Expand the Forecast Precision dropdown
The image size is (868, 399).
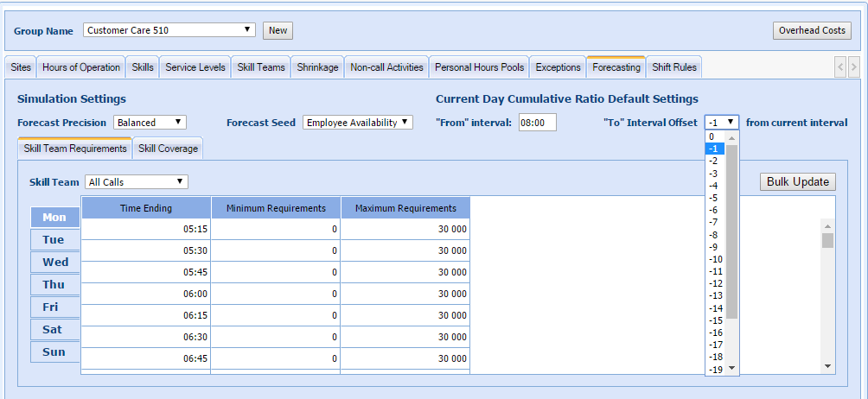pos(150,123)
